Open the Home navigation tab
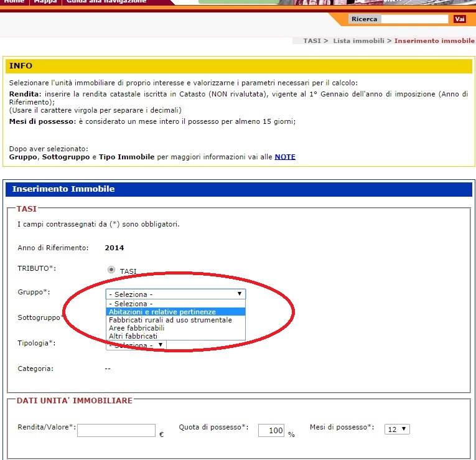This screenshot has width=476, height=460. point(14,2)
